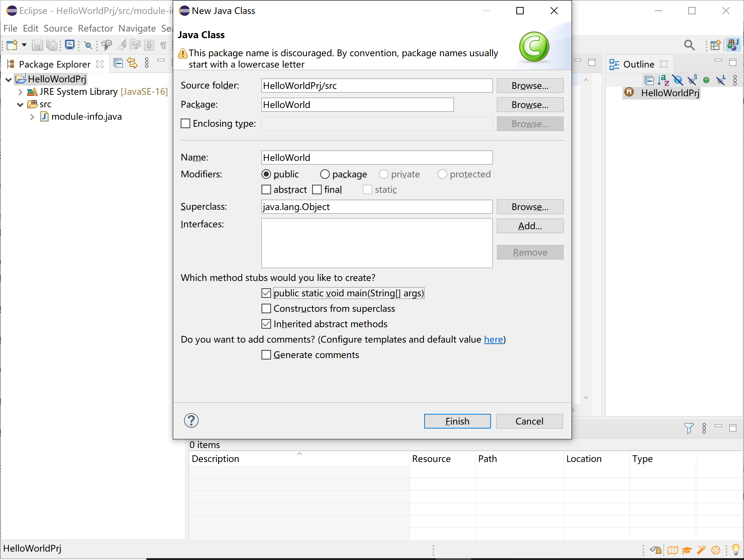The width and height of the screenshot is (744, 560).
Task: Open the Source menu
Action: coord(58,28)
